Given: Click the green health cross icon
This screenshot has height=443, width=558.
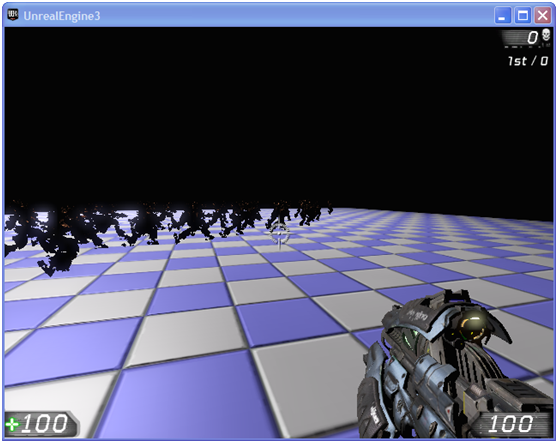Looking at the screenshot, I should (x=12, y=424).
